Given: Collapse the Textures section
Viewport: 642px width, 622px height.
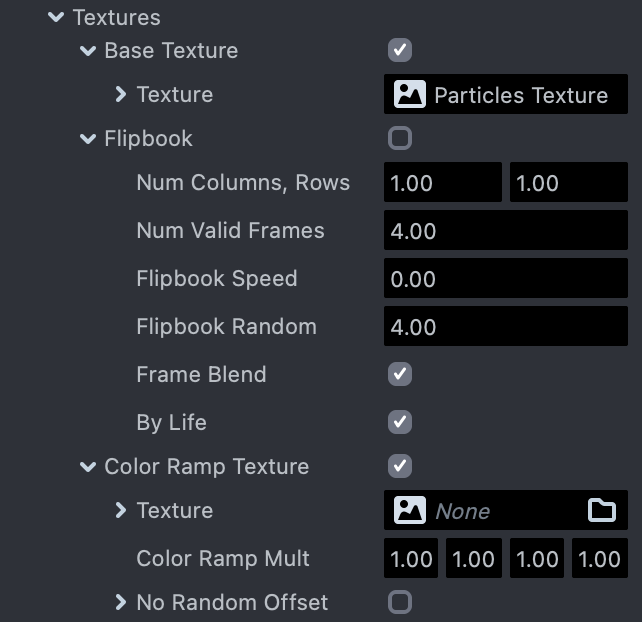Looking at the screenshot, I should 56,18.
